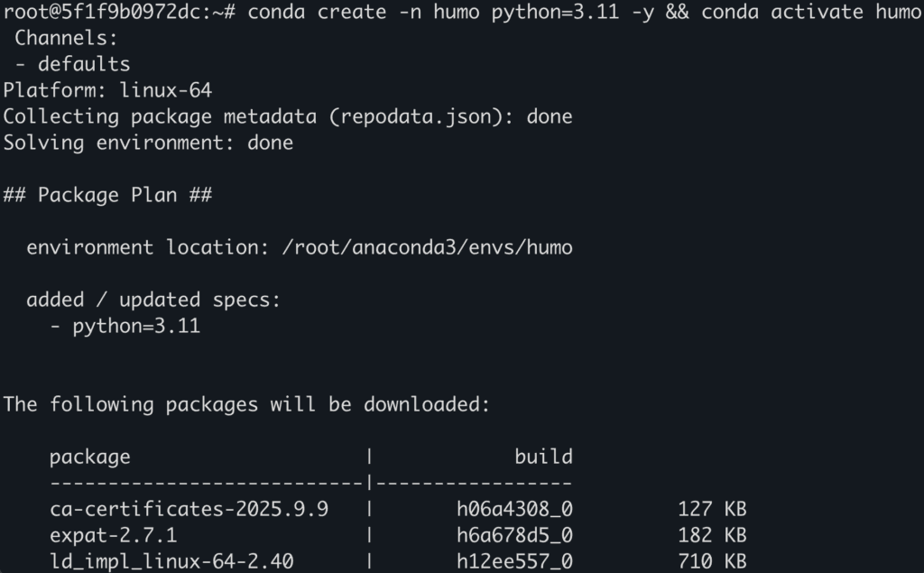
Task: Click the 'Solving environment: done' line
Action: pos(148,143)
